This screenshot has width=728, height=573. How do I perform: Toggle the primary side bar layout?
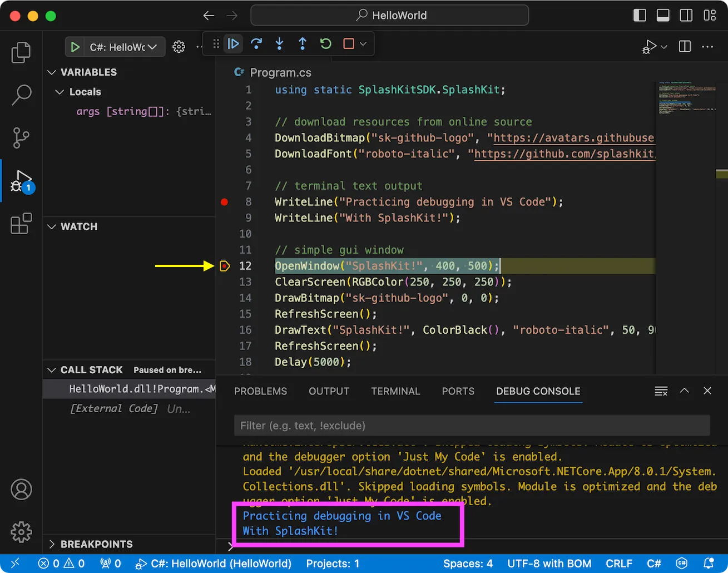[640, 16]
